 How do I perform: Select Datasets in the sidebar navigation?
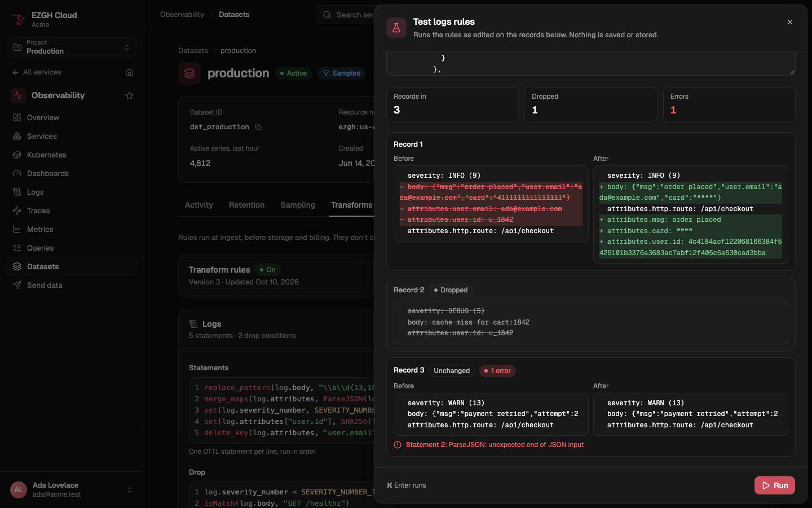72,266
